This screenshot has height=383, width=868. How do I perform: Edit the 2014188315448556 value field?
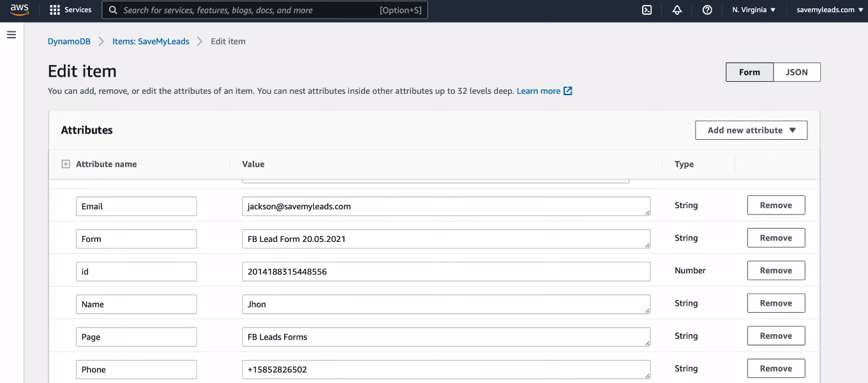pyautogui.click(x=446, y=271)
